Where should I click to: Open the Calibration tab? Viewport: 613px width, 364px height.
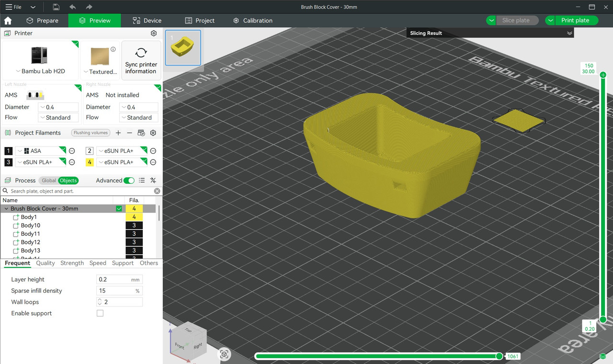click(252, 21)
